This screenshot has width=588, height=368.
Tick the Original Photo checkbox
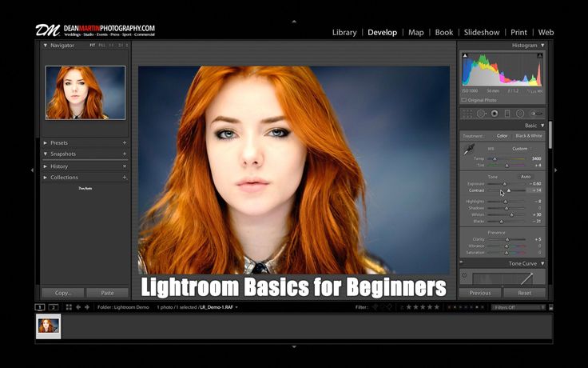coord(464,100)
